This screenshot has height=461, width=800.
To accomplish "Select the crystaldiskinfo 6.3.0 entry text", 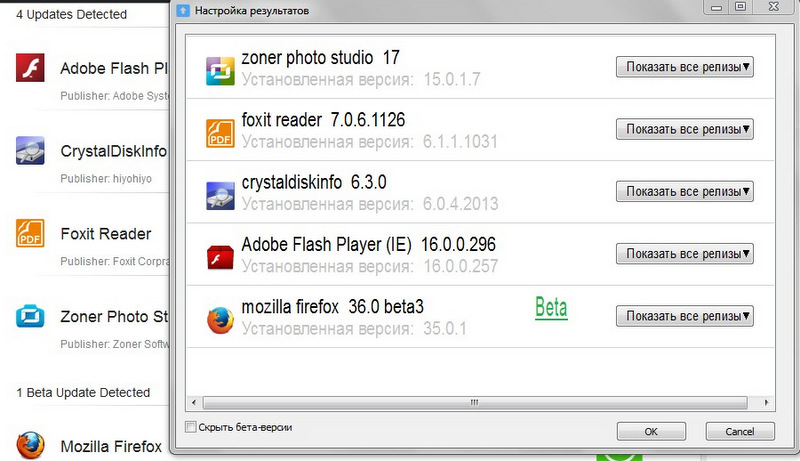I will 314,182.
